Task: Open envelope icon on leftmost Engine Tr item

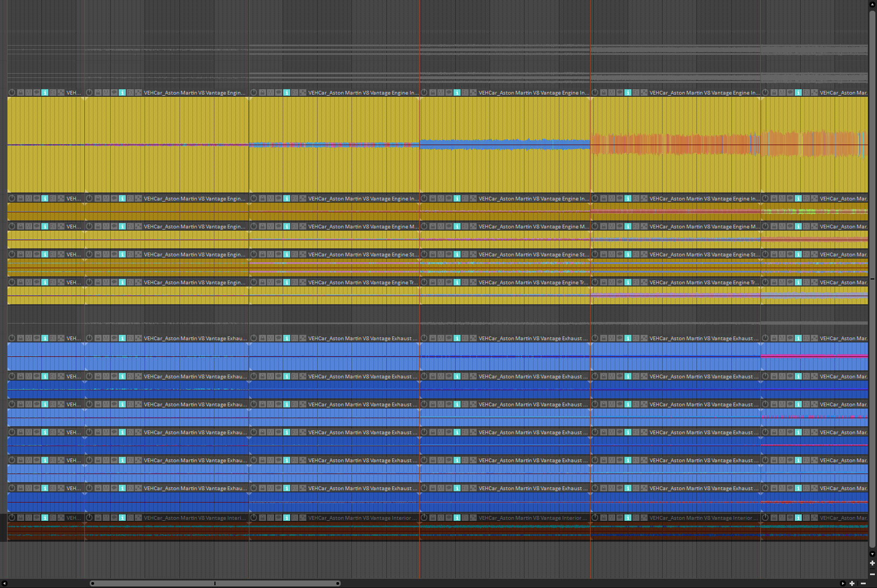Action: point(61,282)
